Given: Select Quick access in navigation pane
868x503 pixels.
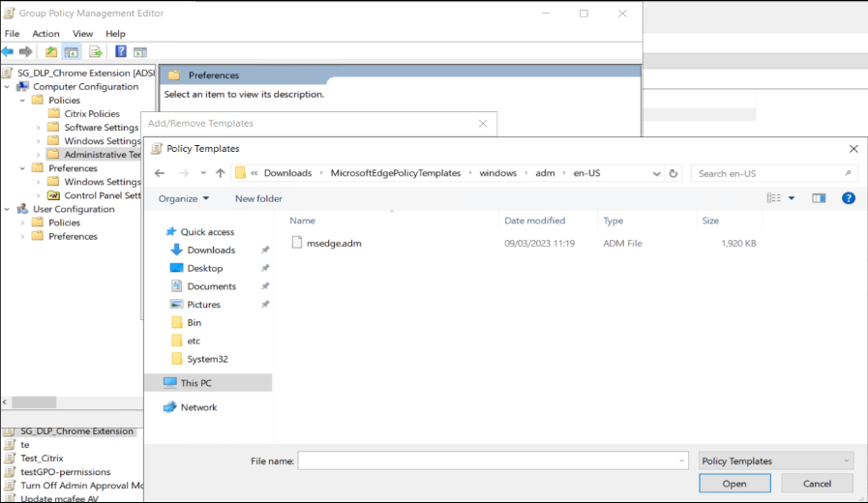Looking at the screenshot, I should tap(207, 232).
